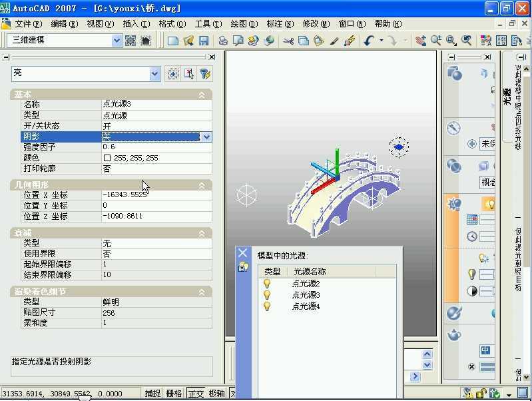Click the 强度因子 value field 0.6
Image resolution: width=532 pixels, height=401 pixels.
point(156,147)
